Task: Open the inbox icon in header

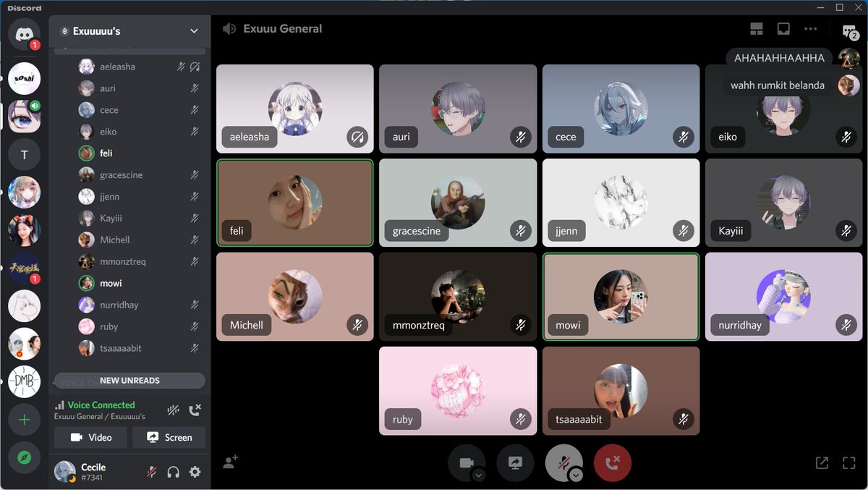Action: tap(783, 30)
